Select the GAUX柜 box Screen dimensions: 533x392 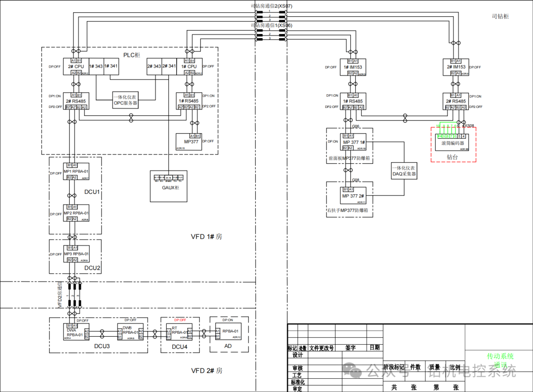169,186
